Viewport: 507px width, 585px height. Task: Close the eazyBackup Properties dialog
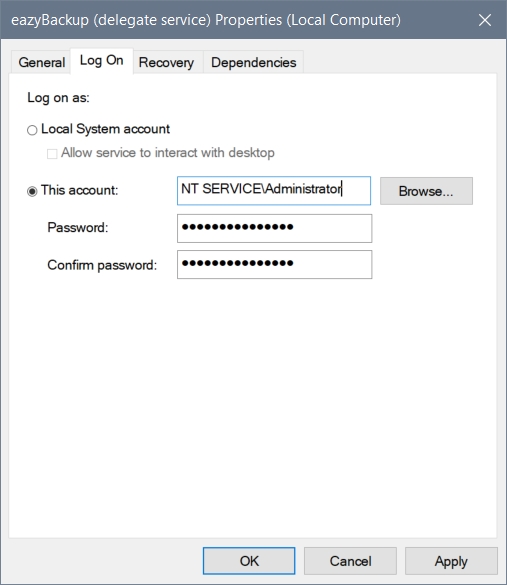(x=485, y=20)
